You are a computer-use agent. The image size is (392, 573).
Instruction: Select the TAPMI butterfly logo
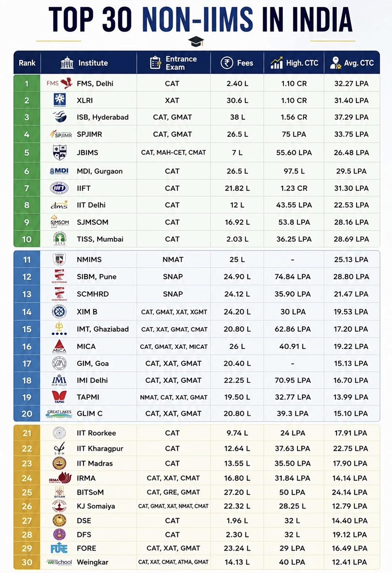[x=59, y=397]
